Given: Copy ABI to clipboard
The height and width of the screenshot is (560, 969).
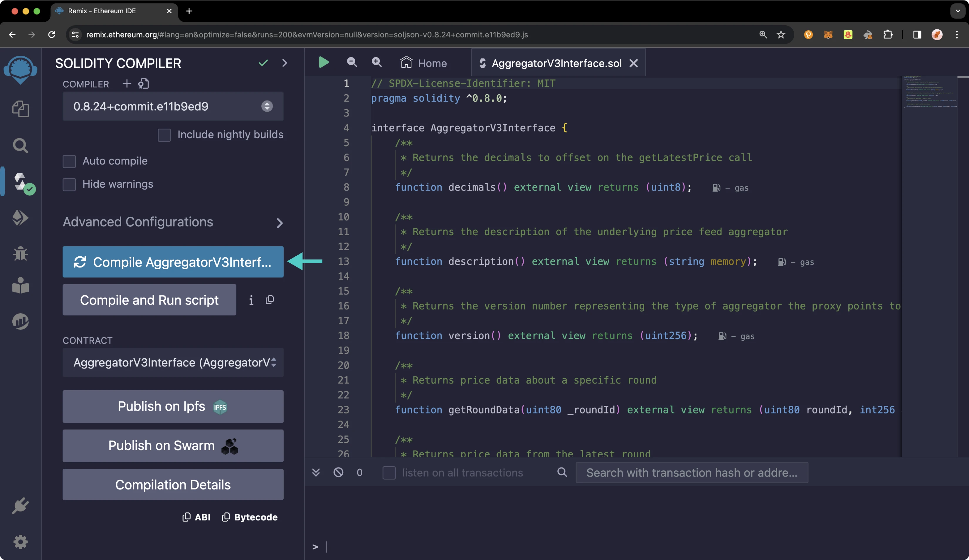Looking at the screenshot, I should pyautogui.click(x=196, y=517).
